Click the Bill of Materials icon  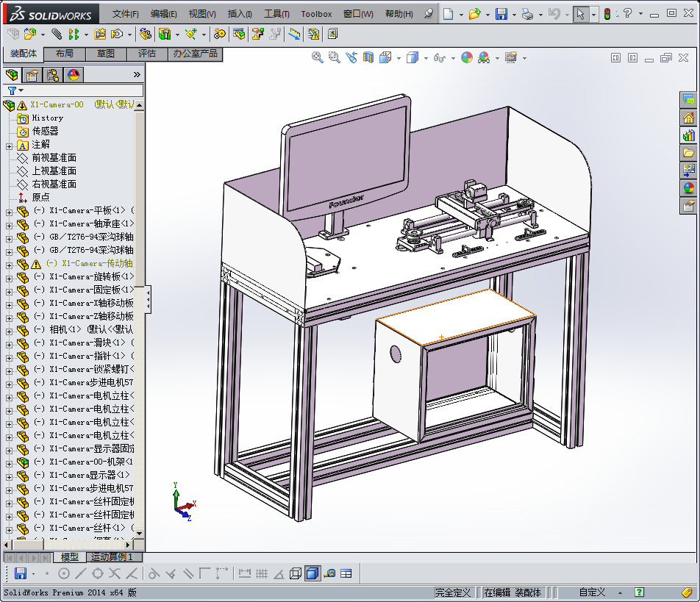239,34
